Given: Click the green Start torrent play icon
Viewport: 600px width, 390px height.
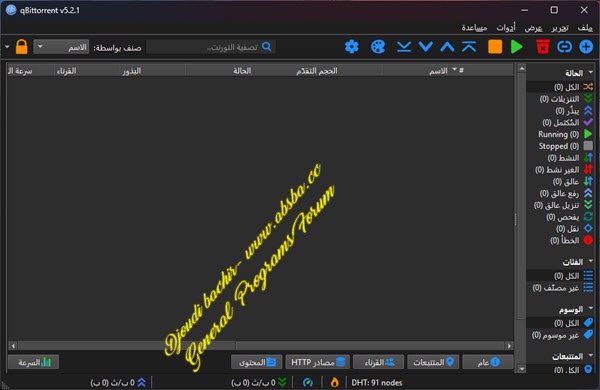Looking at the screenshot, I should (517, 47).
